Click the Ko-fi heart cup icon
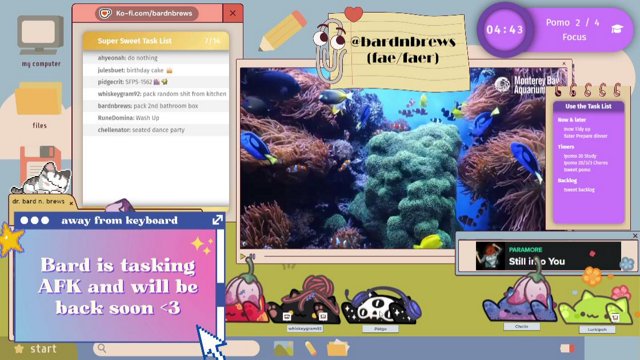 click(105, 13)
